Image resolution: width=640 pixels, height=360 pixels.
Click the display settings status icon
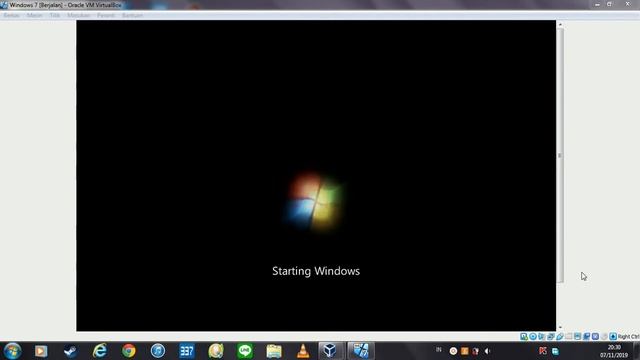(577, 336)
